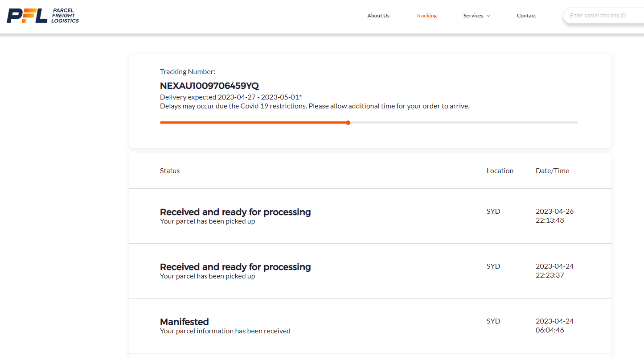This screenshot has width=644, height=357.
Task: Click the grey unfilled part of progress bar
Action: point(464,122)
